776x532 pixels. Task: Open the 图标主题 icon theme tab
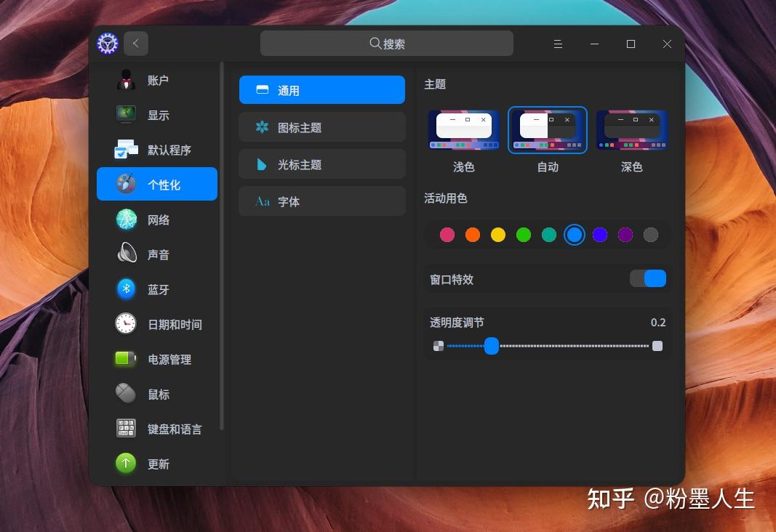(x=322, y=127)
